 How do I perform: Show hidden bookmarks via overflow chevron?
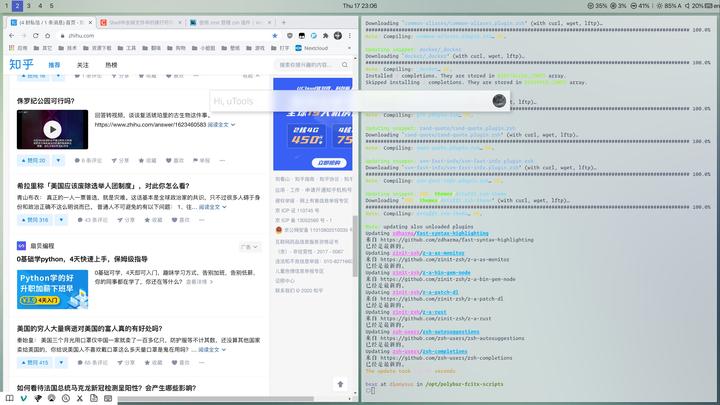(x=349, y=48)
